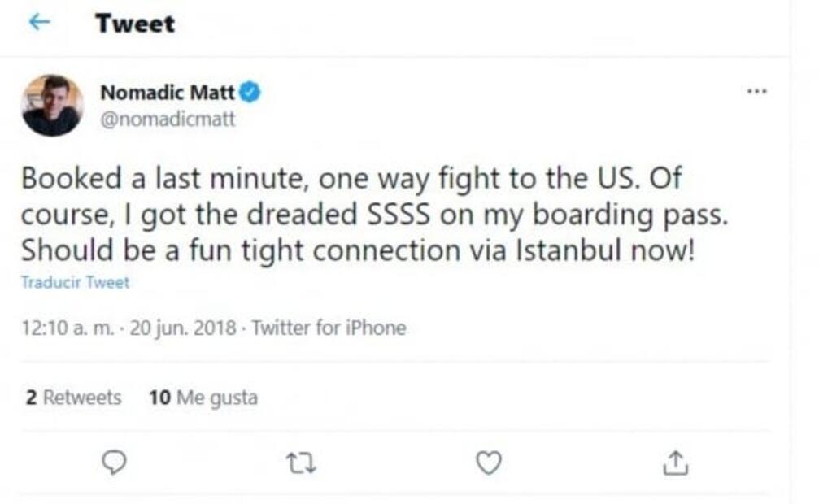Open the @nomadicmatt handle link
819x504 pixels.
click(x=168, y=119)
